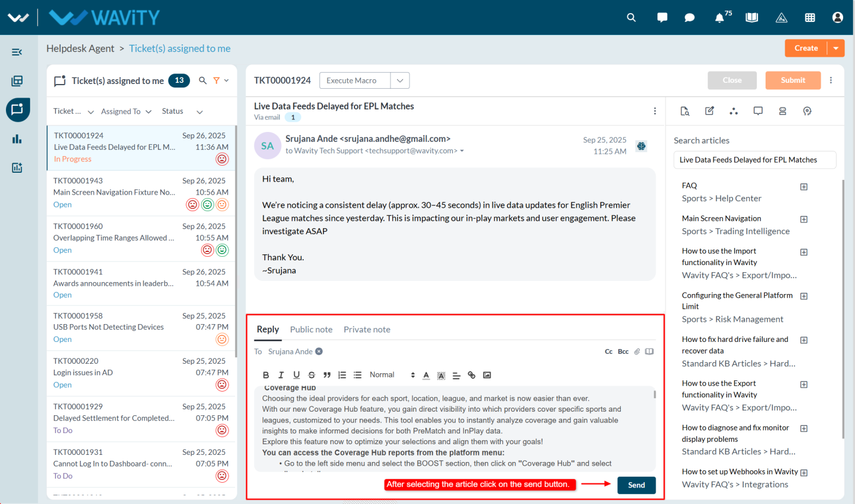Open the Create button dropdown arrow

(836, 48)
